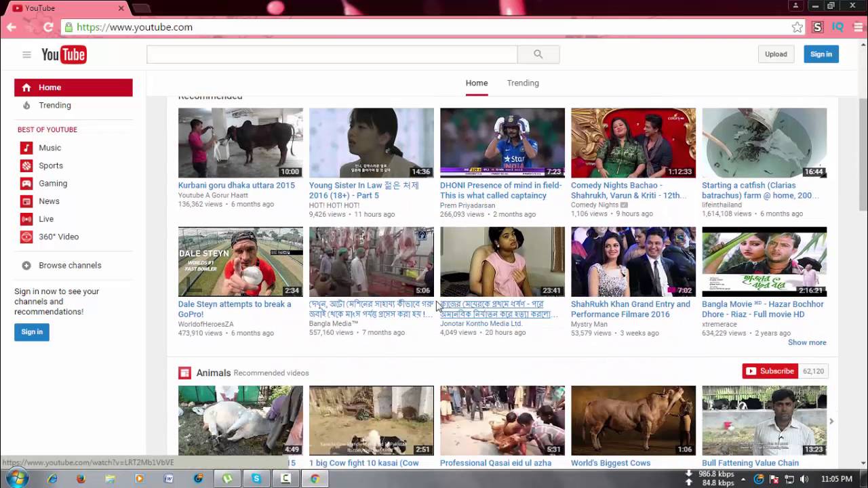The image size is (868, 488).
Task: Open 'Dale Steyn attempts to break a GoPro!' link
Action: 235,309
